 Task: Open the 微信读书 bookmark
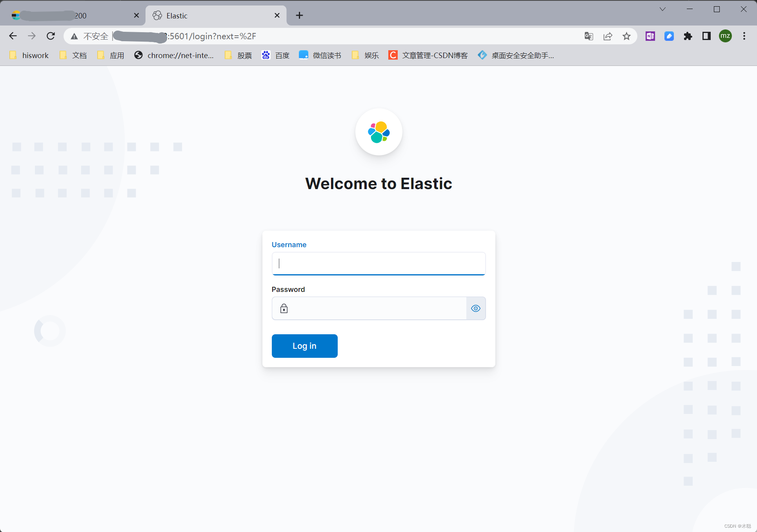(x=320, y=55)
